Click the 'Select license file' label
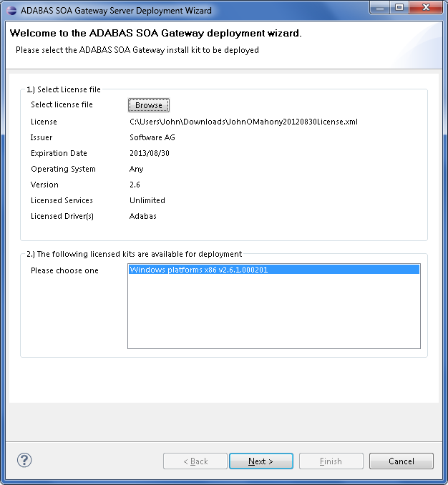The width and height of the screenshot is (448, 485). pyautogui.click(x=62, y=104)
